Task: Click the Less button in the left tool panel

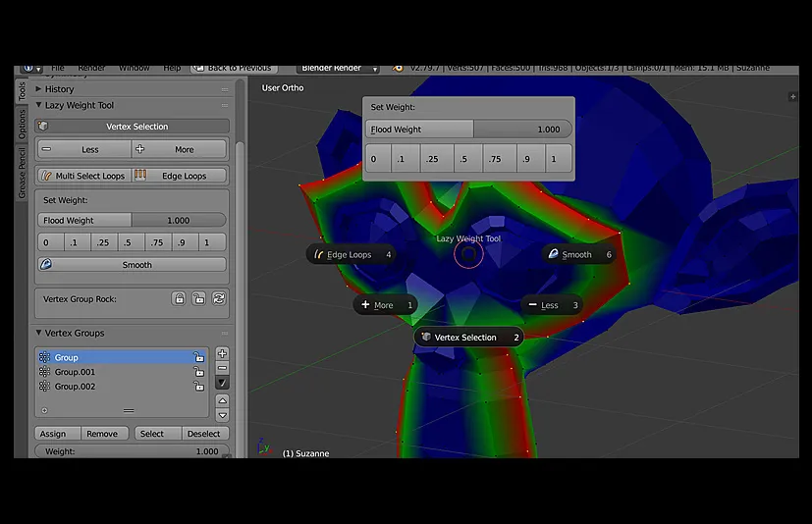Action: [84, 149]
